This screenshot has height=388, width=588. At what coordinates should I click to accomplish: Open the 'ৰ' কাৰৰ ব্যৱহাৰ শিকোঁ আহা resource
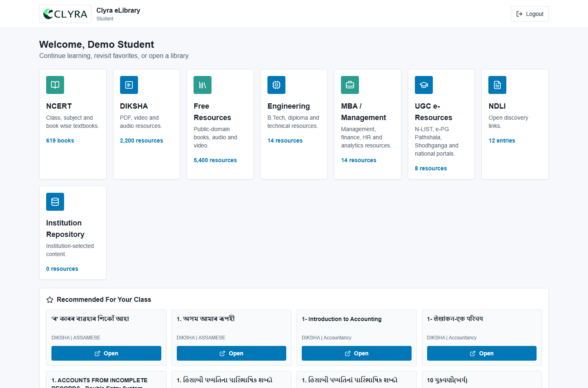(x=106, y=353)
